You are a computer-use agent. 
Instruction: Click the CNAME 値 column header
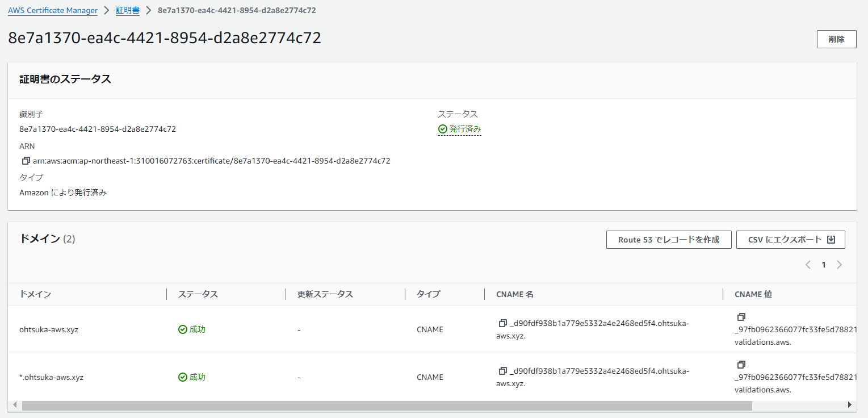click(753, 294)
